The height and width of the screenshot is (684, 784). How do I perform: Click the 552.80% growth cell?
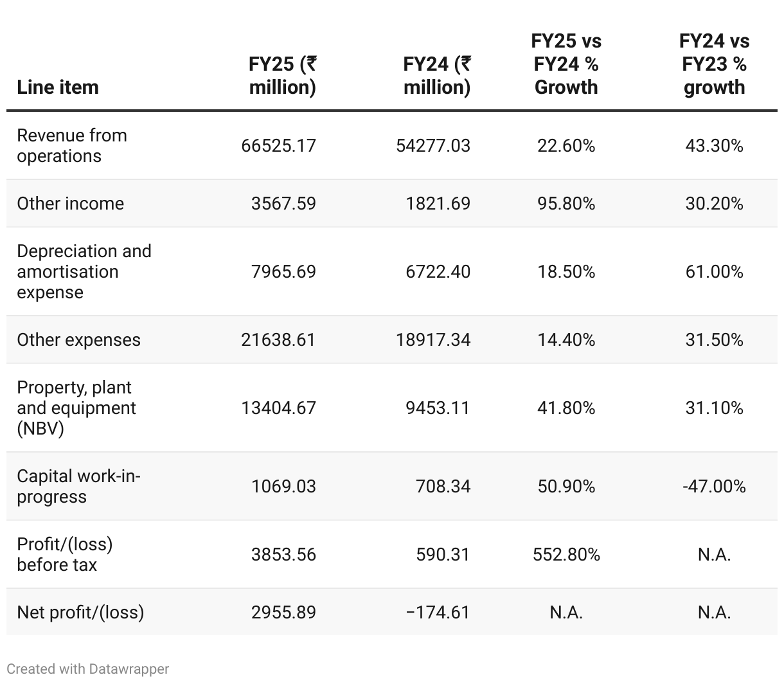pyautogui.click(x=566, y=555)
